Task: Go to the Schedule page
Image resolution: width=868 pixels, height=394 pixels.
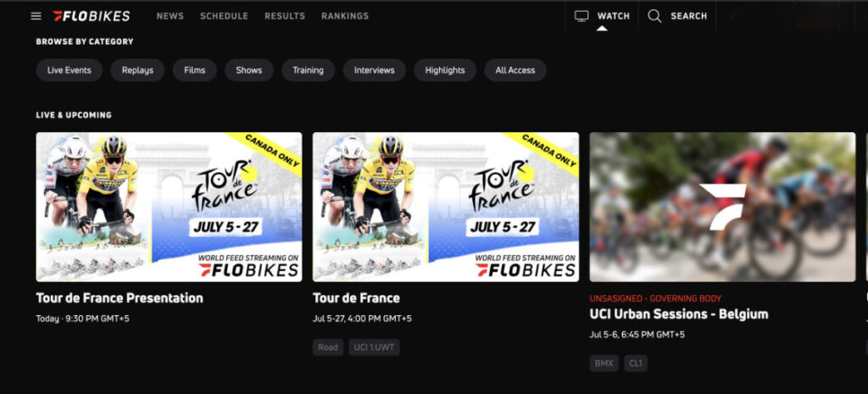Action: (224, 16)
